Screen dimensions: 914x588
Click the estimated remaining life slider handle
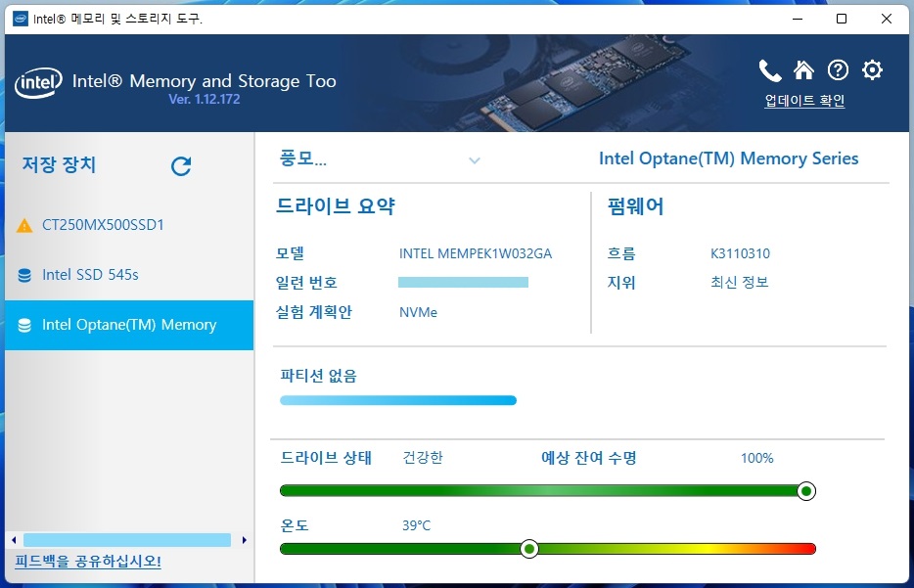[806, 491]
